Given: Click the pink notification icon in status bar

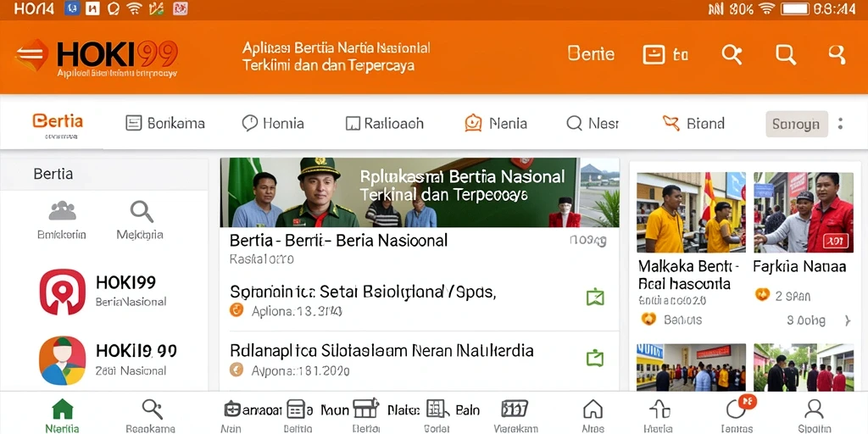Looking at the screenshot, I should point(180,8).
